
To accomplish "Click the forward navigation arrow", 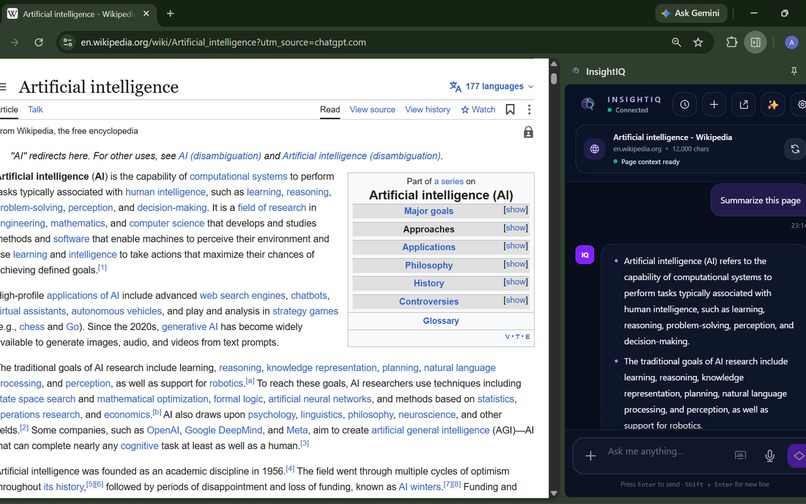I will click(14, 42).
